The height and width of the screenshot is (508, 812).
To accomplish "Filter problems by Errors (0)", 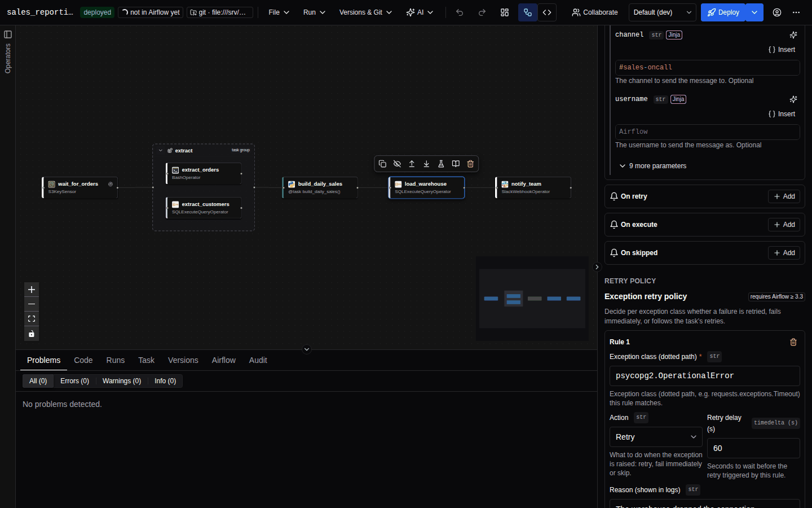I will point(75,381).
